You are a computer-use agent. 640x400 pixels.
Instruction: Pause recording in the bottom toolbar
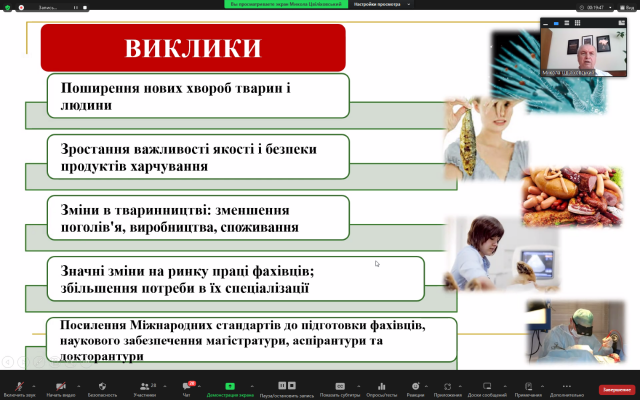pyautogui.click(x=282, y=386)
